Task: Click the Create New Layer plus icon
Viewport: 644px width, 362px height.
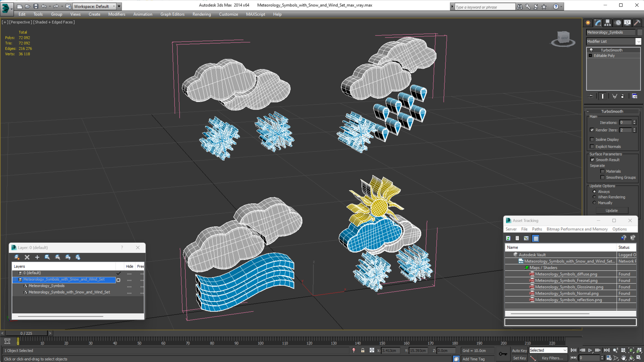Action: point(37,257)
